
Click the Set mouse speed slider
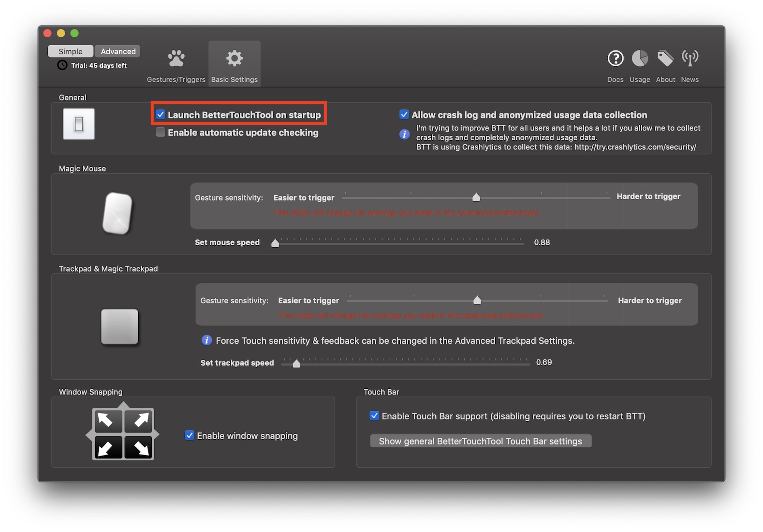tap(399, 242)
